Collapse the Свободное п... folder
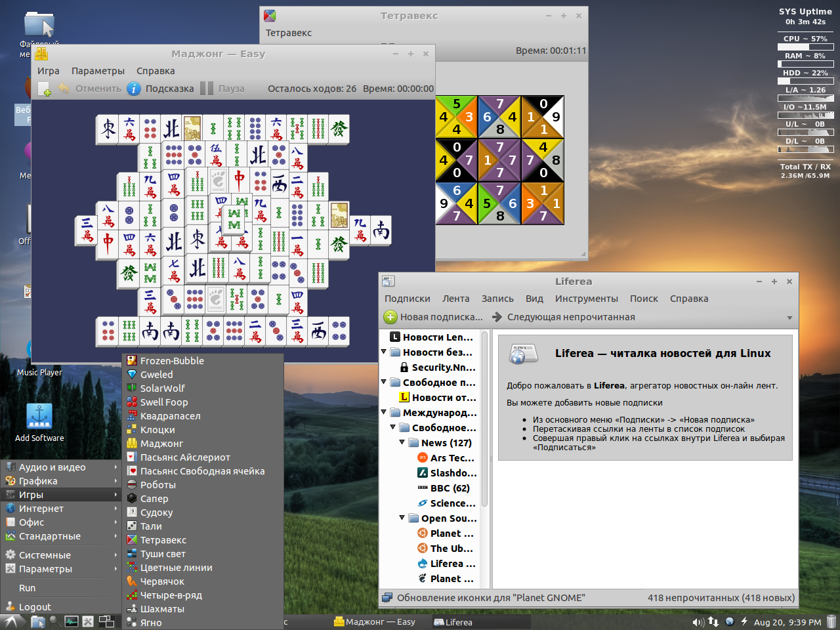Image resolution: width=840 pixels, height=630 pixels. pyautogui.click(x=383, y=382)
